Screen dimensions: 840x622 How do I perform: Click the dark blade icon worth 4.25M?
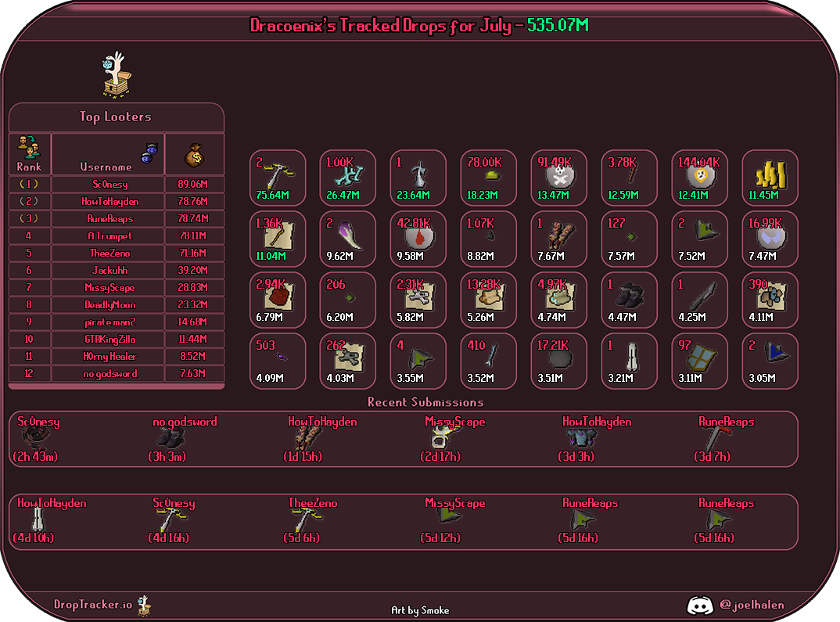(702, 297)
